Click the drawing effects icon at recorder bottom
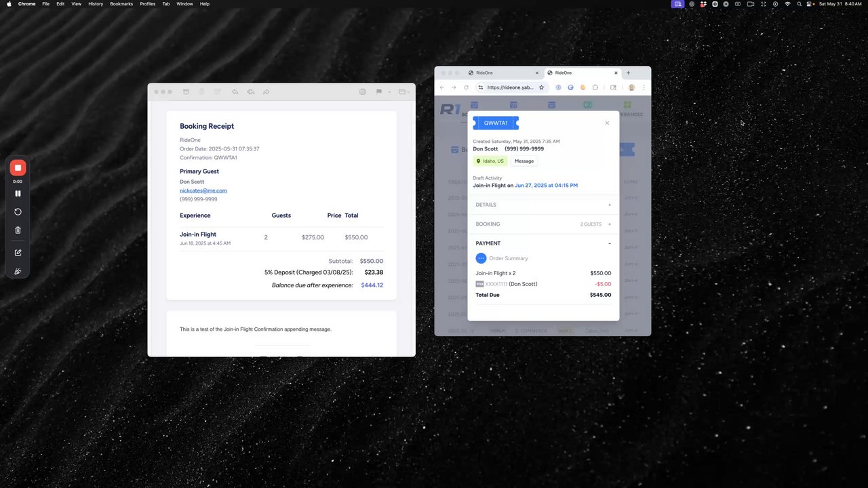This screenshot has width=868, height=488. [18, 271]
